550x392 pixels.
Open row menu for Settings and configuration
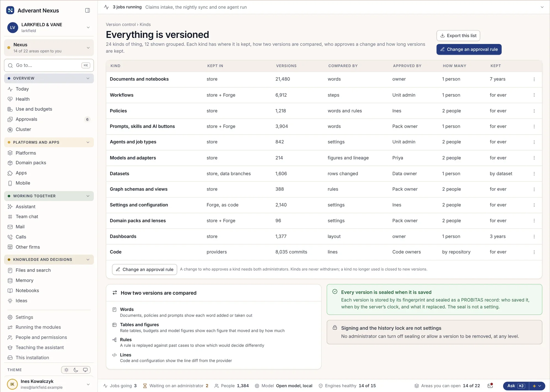tap(534, 205)
